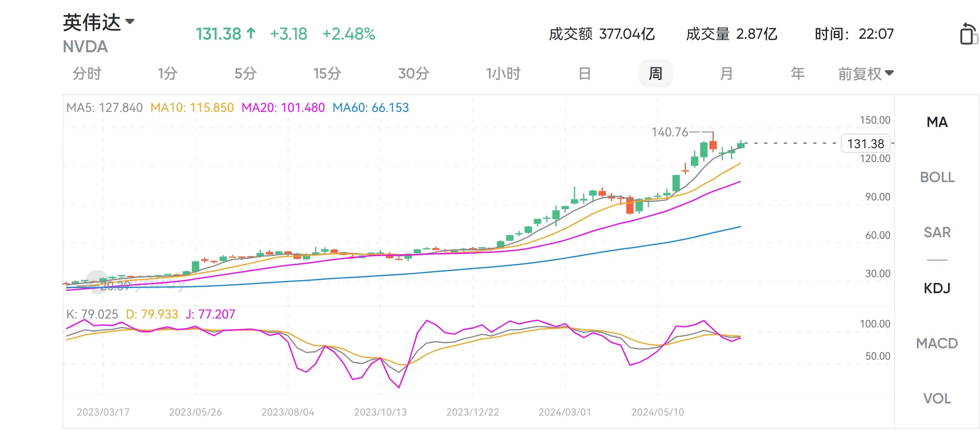This screenshot has width=980, height=441.
Task: Click the 成交额 377.04亿 turnover text
Action: (601, 34)
